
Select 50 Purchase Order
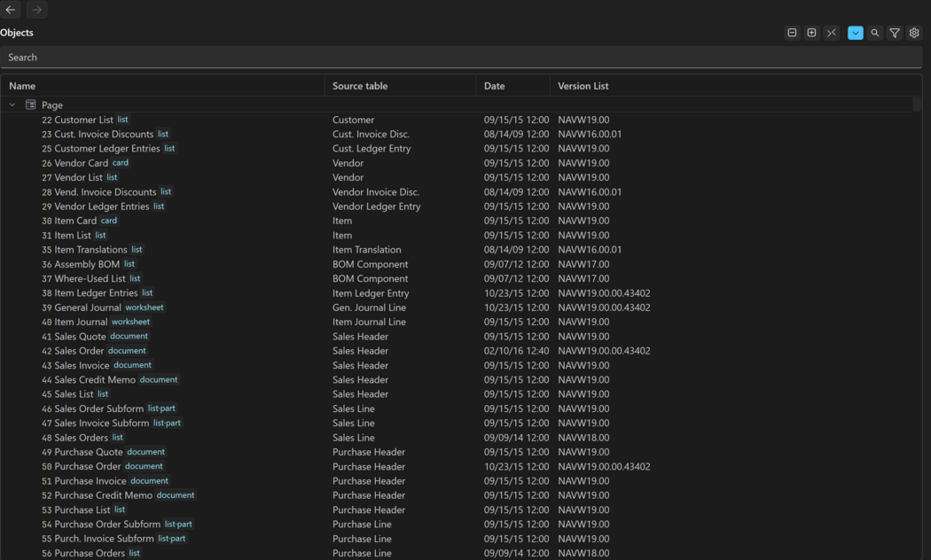81,466
